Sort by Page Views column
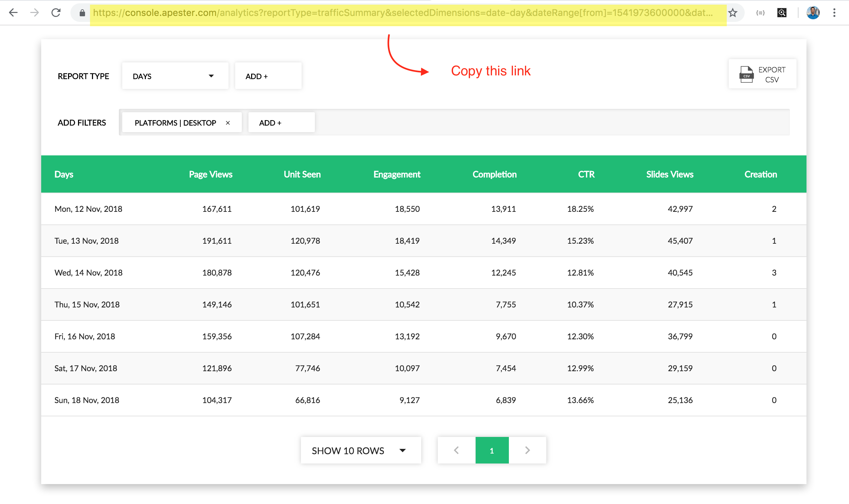849x504 pixels. [x=211, y=174]
